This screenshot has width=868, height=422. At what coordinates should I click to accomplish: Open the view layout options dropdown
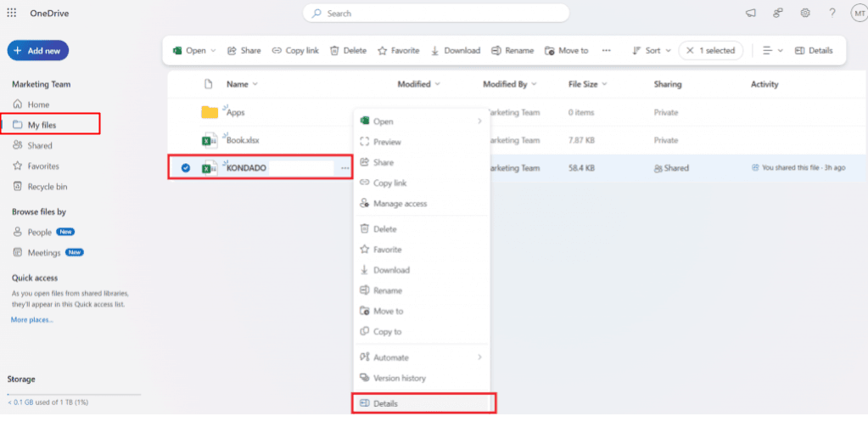[772, 51]
